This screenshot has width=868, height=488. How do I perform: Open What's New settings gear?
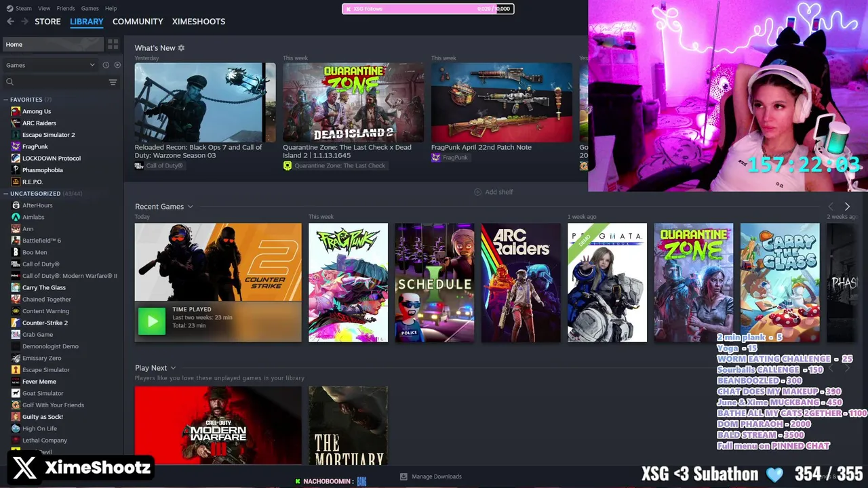click(x=181, y=48)
